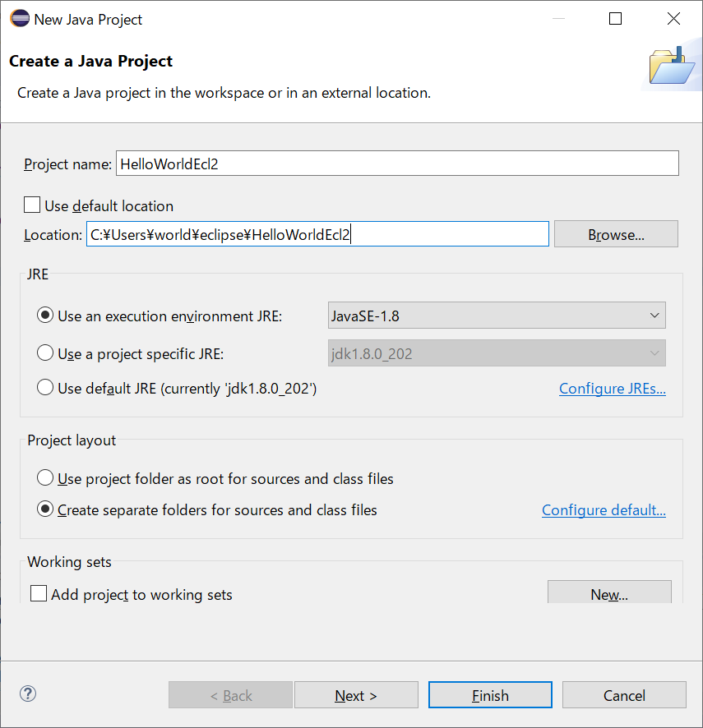Select Use project folder as root
The width and height of the screenshot is (703, 728).
pos(47,477)
